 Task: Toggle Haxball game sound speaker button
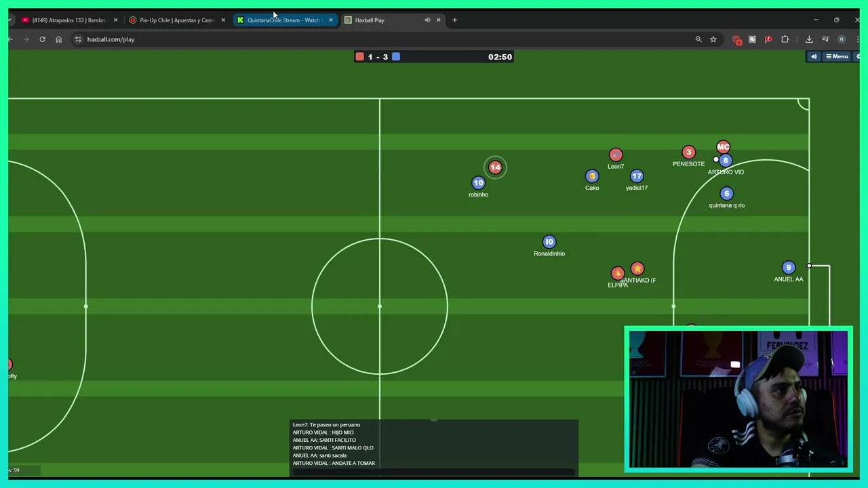coord(814,56)
